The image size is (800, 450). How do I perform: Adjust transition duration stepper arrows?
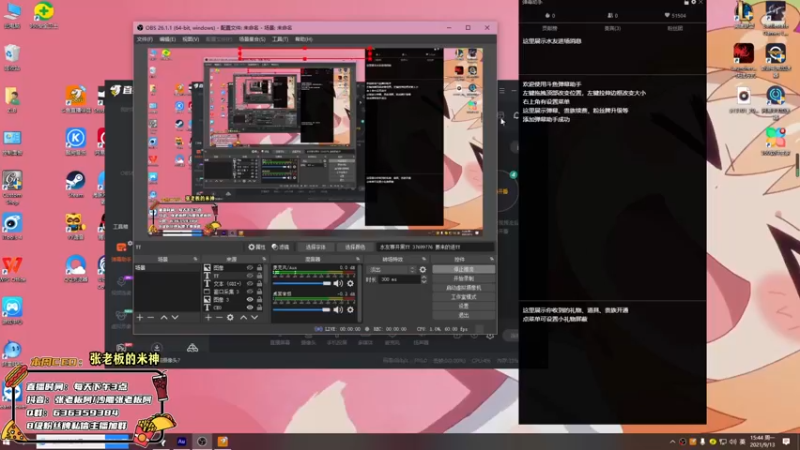pyautogui.click(x=423, y=280)
